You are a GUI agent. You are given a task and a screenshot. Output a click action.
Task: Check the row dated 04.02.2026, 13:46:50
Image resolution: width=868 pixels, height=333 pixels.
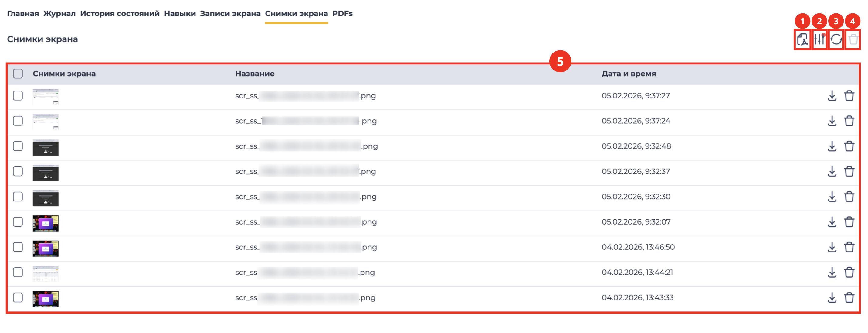pyautogui.click(x=18, y=247)
